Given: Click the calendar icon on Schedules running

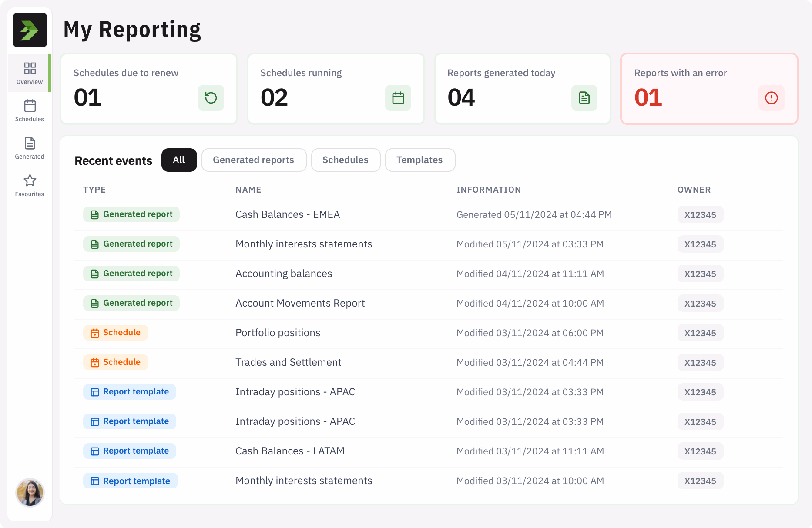Looking at the screenshot, I should [x=398, y=98].
